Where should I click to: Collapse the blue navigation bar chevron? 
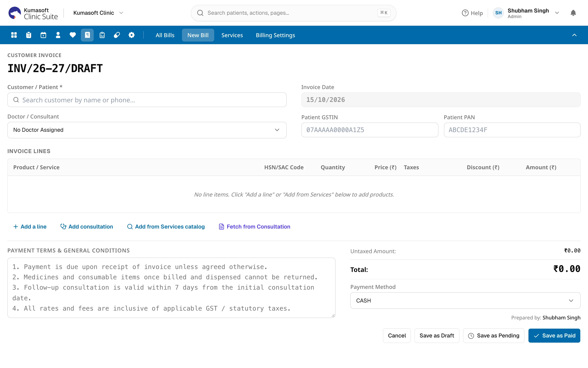coord(574,35)
